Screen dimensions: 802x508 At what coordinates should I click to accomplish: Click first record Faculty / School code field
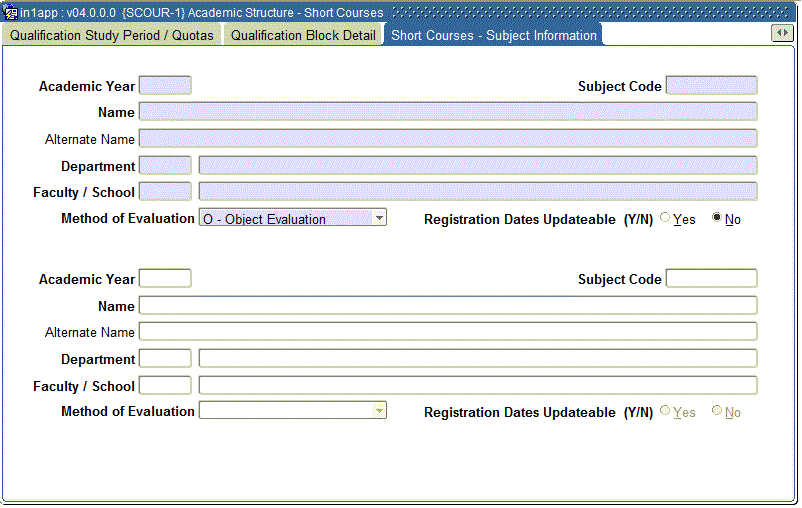coord(165,192)
